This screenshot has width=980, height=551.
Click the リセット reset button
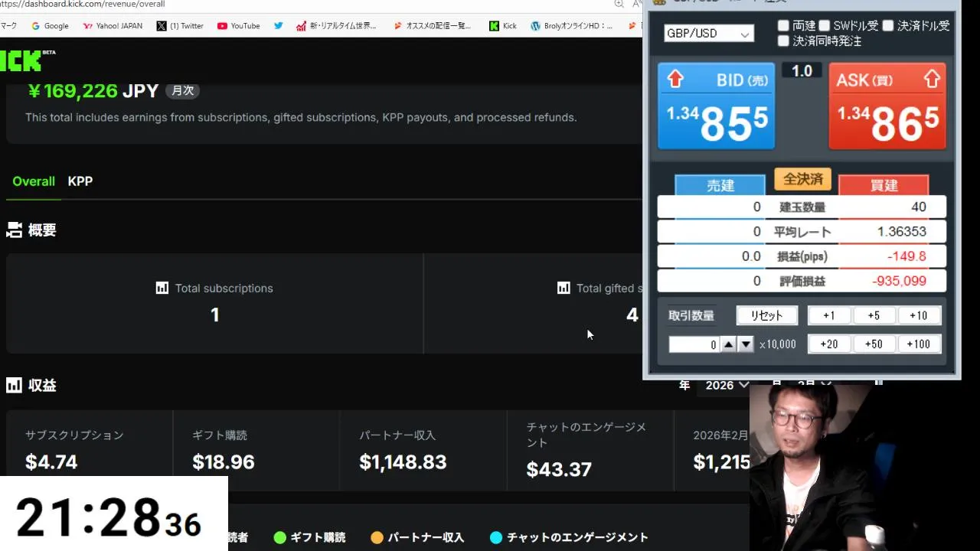click(x=767, y=315)
